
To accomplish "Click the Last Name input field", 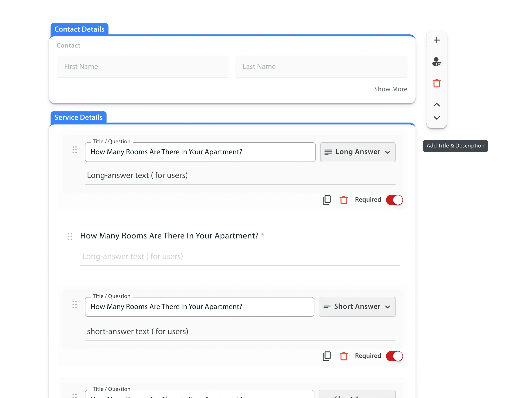I will [321, 67].
